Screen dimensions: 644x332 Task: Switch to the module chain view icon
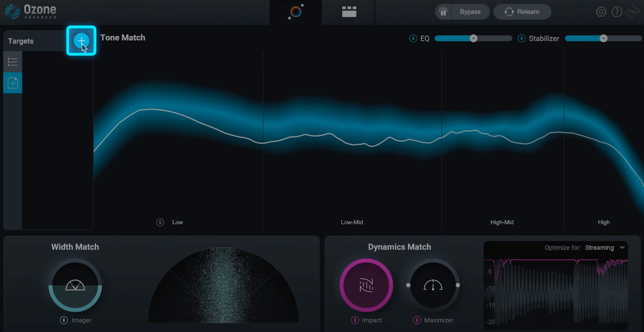click(349, 12)
